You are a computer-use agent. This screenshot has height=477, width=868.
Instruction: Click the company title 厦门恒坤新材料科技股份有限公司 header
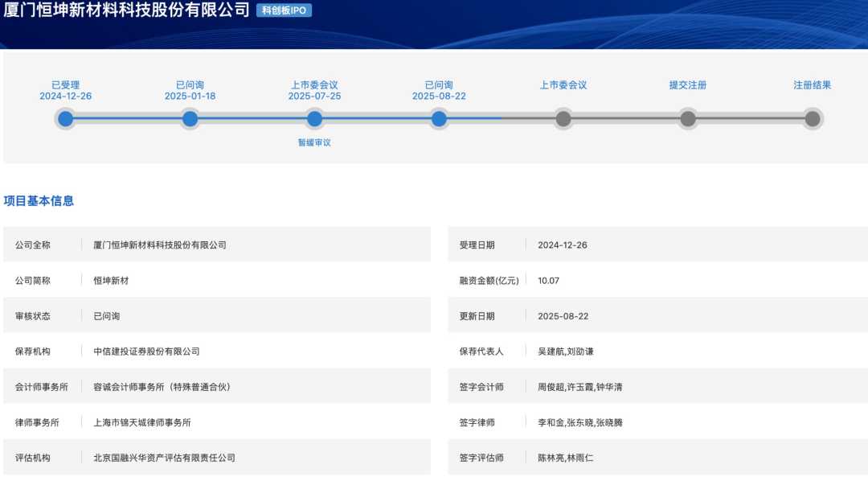coord(127,10)
